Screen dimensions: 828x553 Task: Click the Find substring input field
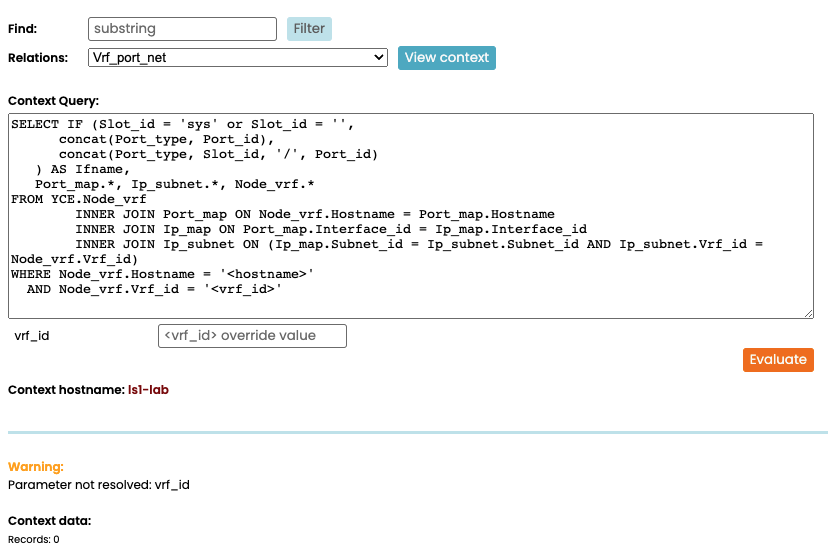tap(182, 29)
